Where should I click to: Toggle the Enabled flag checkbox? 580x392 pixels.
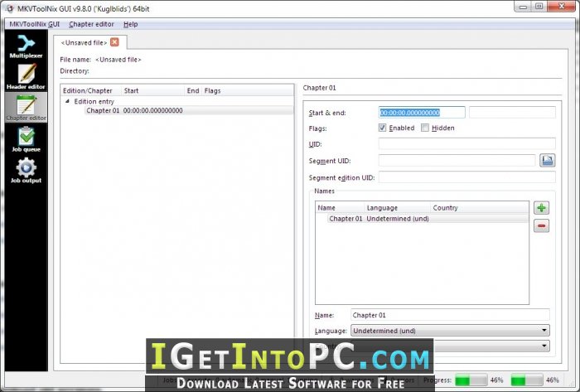382,128
